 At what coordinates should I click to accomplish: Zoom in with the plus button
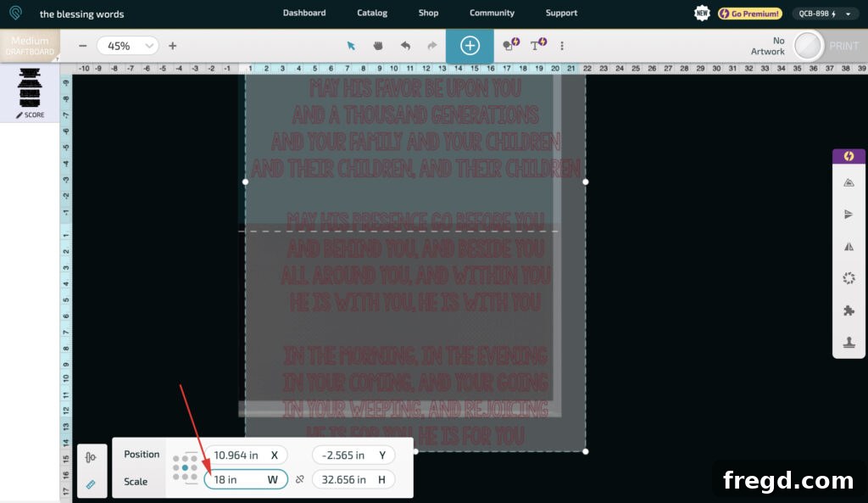click(x=172, y=46)
